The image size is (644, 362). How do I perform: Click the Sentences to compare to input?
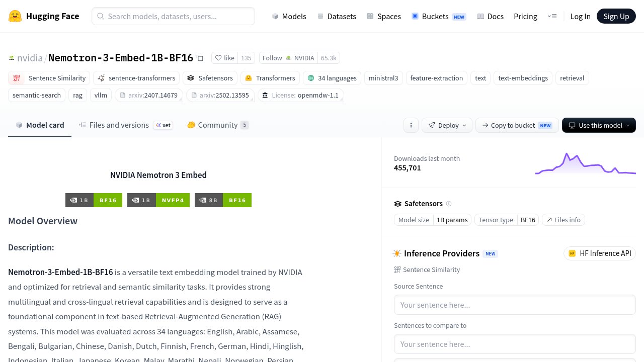pos(515,344)
